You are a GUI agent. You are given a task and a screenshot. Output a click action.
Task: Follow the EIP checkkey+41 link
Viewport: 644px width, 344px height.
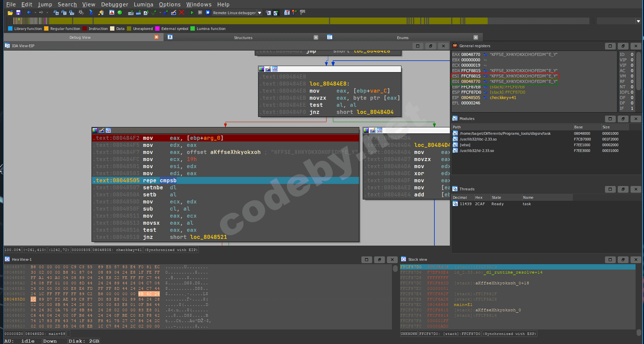(x=503, y=97)
